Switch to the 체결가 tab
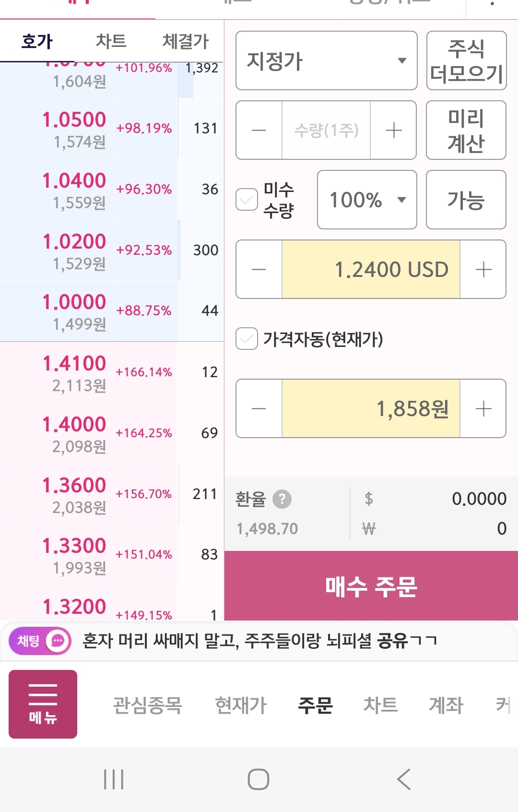 pyautogui.click(x=186, y=41)
